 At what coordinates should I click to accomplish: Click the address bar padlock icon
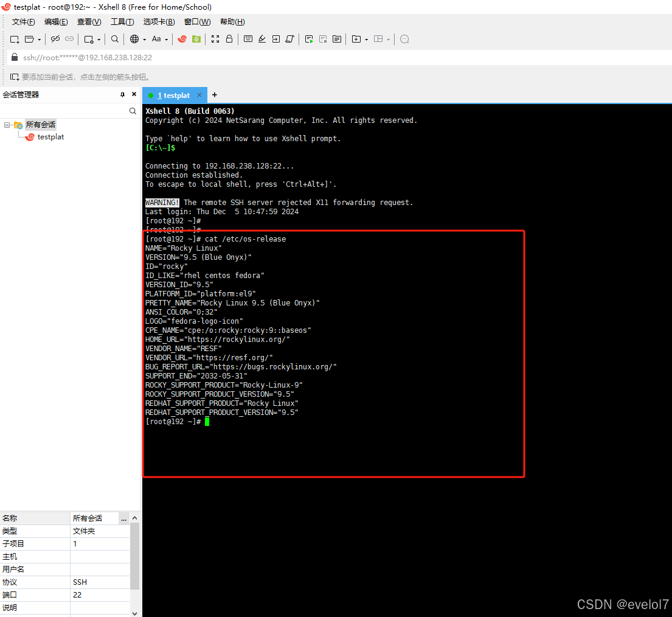click(15, 57)
